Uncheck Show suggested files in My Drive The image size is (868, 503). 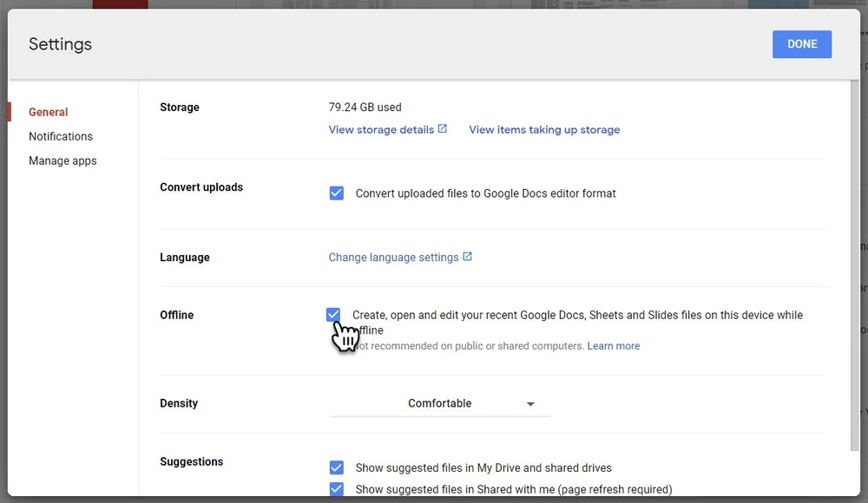336,467
